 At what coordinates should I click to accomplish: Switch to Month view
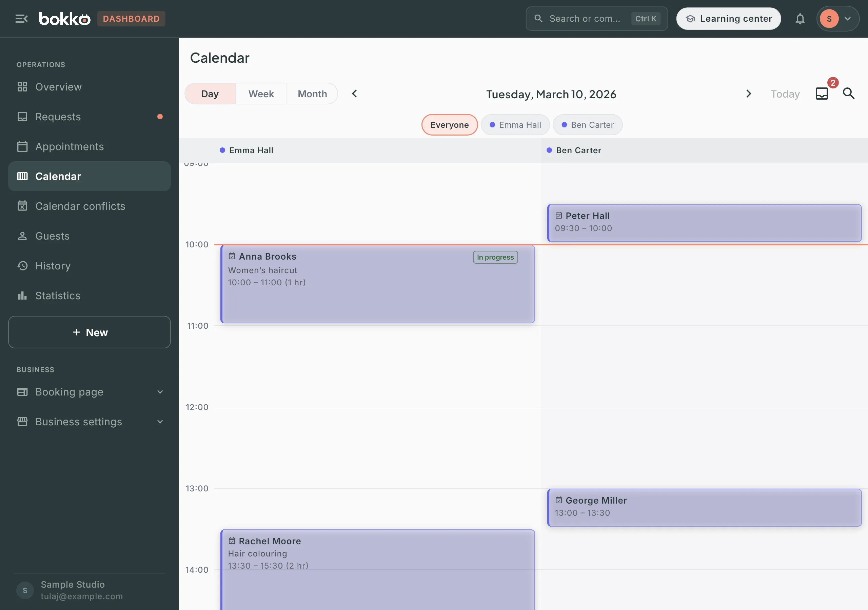click(312, 94)
